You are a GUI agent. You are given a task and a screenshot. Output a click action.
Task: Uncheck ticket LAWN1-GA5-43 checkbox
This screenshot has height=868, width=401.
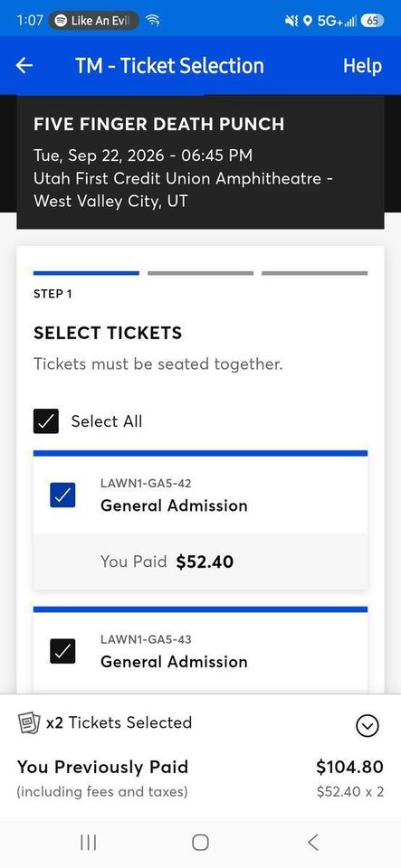tap(62, 650)
